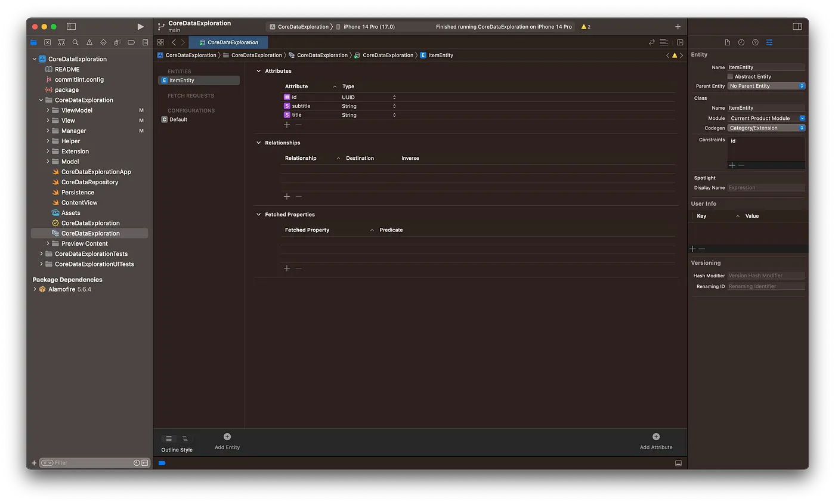
Task: Expand the CoreDataExplorationUITests group
Action: [x=41, y=264]
